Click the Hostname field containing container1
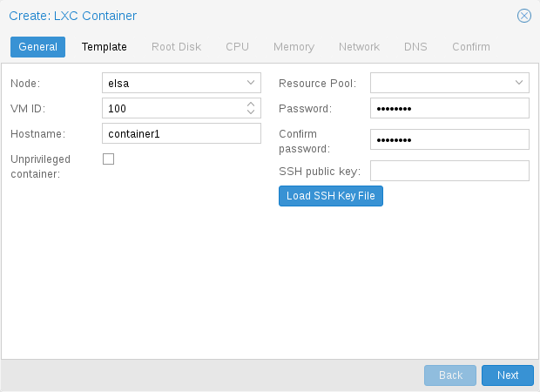The image size is (540, 392). (181, 133)
